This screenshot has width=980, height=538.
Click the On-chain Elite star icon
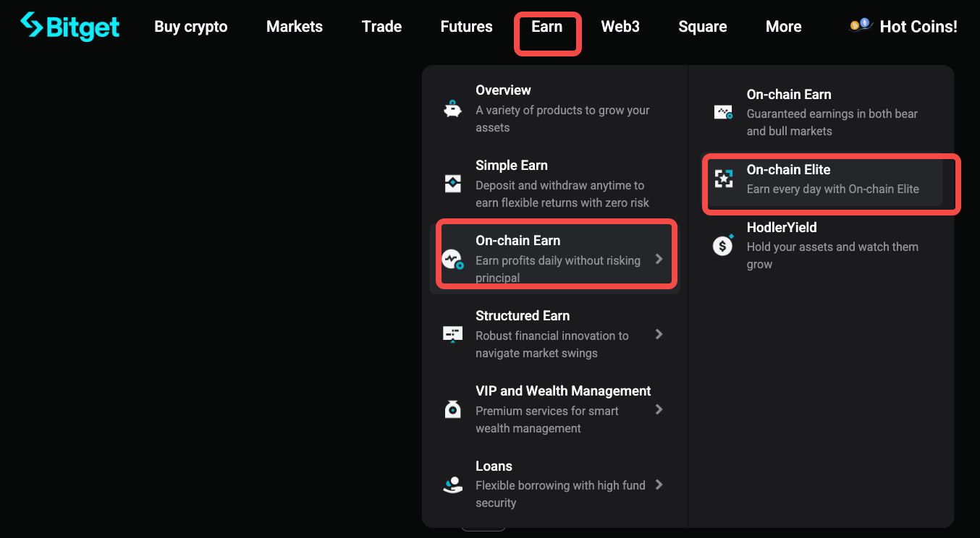(x=723, y=179)
